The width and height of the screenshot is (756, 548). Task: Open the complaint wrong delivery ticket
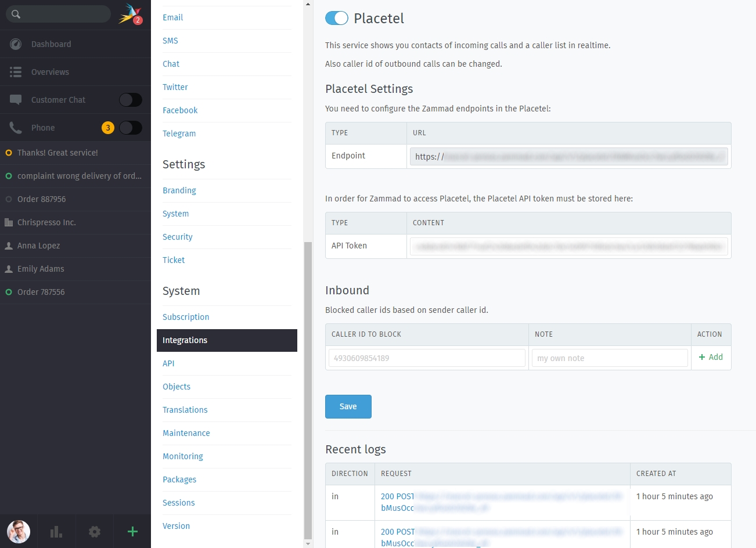coord(75,176)
